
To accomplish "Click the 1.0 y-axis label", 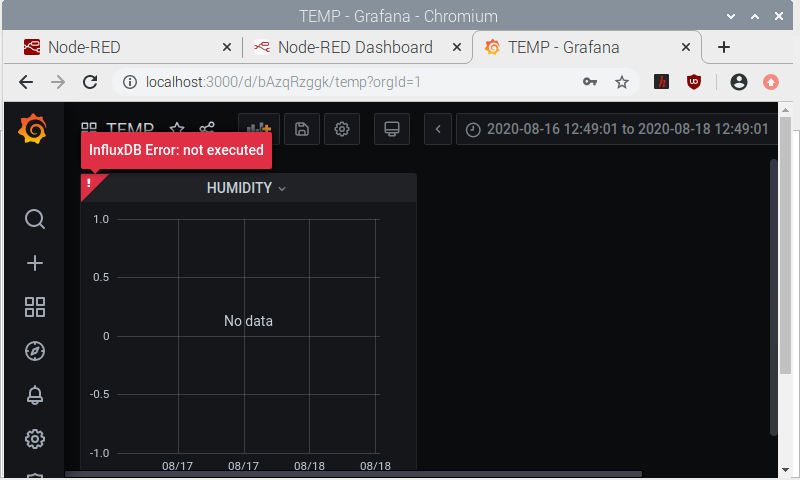I will 101,219.
